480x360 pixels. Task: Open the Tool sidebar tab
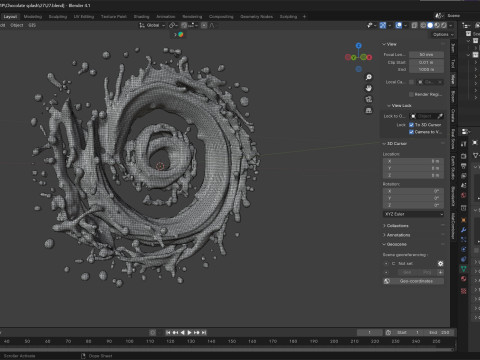click(x=453, y=63)
